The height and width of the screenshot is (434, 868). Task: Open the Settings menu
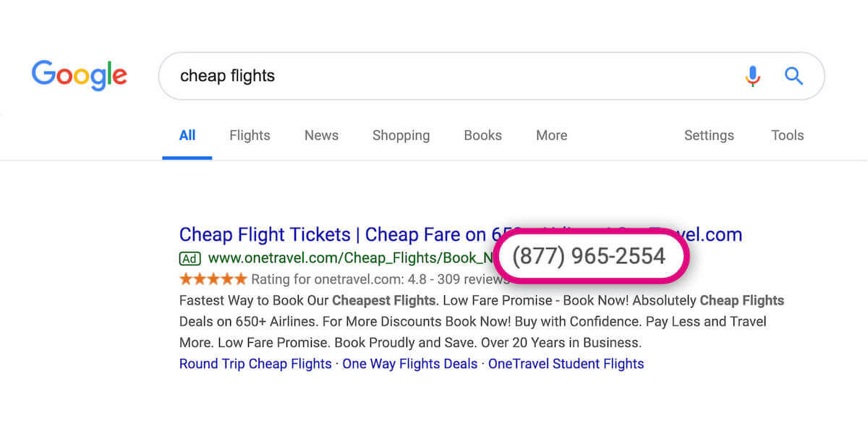pos(709,135)
